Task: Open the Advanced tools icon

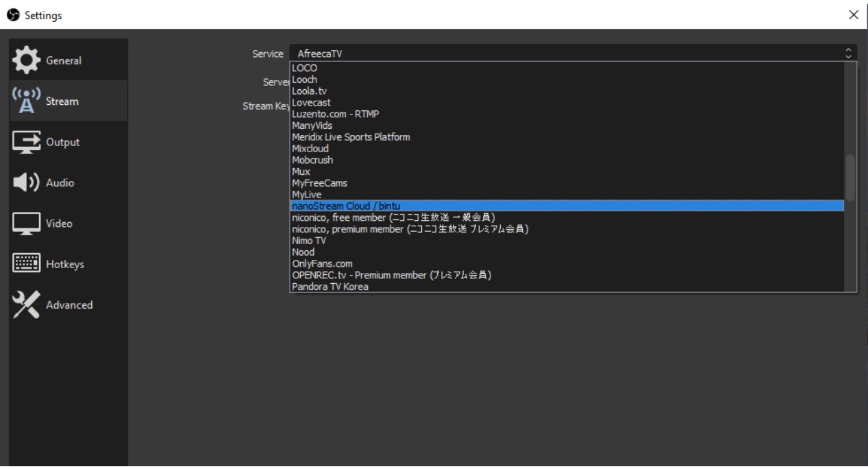Action: tap(27, 305)
